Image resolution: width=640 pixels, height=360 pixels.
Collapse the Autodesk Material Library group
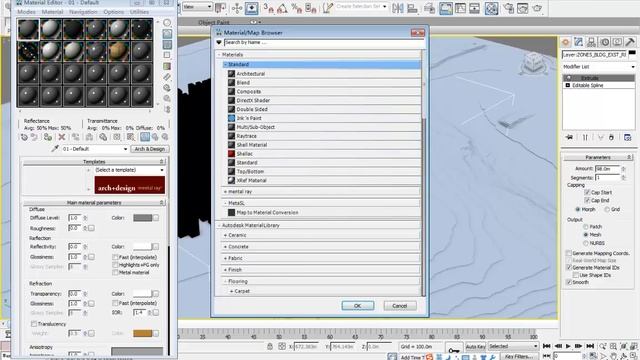[x=219, y=225]
